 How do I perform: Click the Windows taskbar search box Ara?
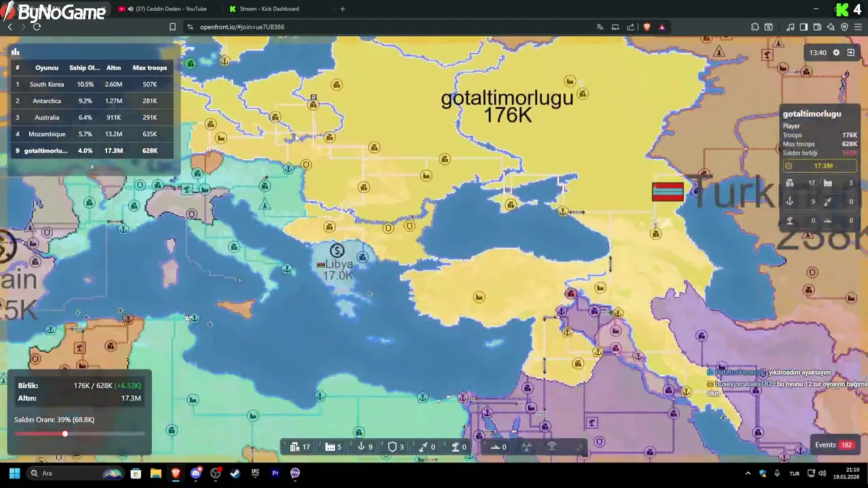click(x=77, y=473)
